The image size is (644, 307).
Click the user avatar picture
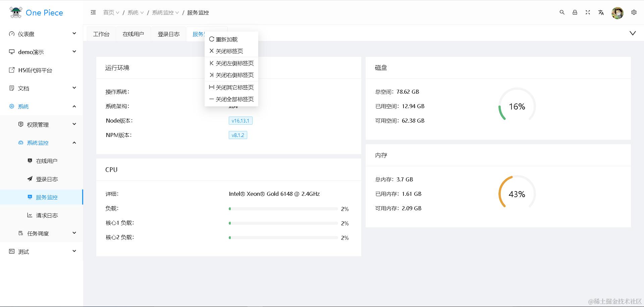(618, 13)
